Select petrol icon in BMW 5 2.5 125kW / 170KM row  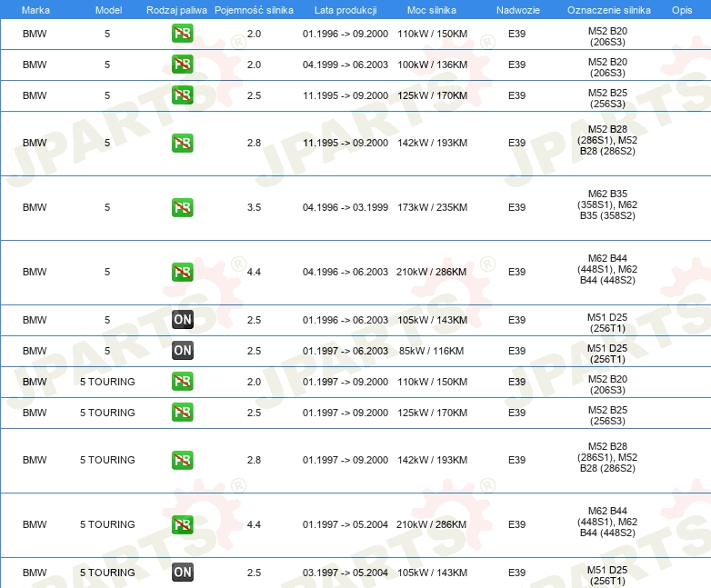tap(182, 95)
